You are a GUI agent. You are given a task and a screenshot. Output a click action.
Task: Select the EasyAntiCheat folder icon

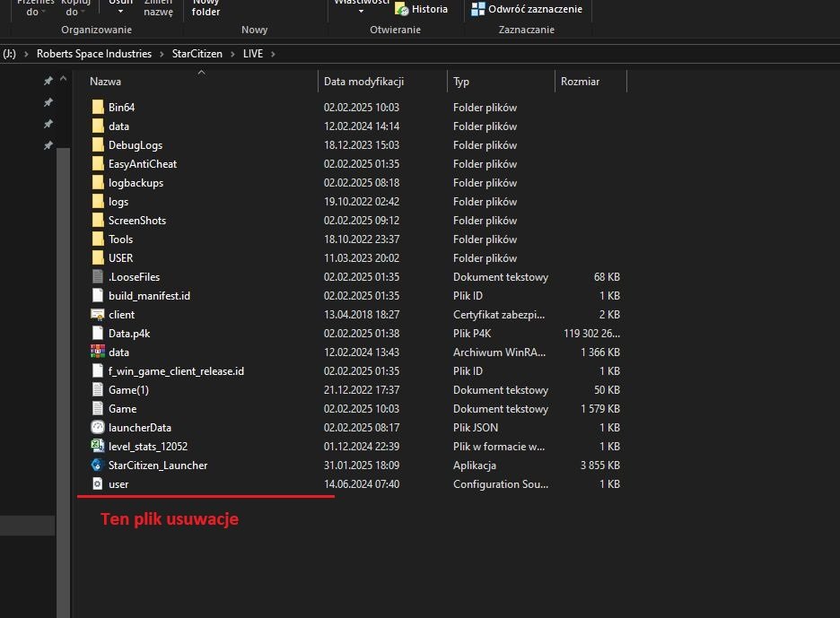[x=98, y=163]
